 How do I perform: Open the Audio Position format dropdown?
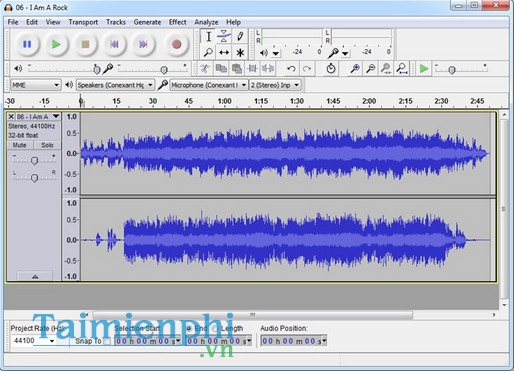[x=323, y=341]
